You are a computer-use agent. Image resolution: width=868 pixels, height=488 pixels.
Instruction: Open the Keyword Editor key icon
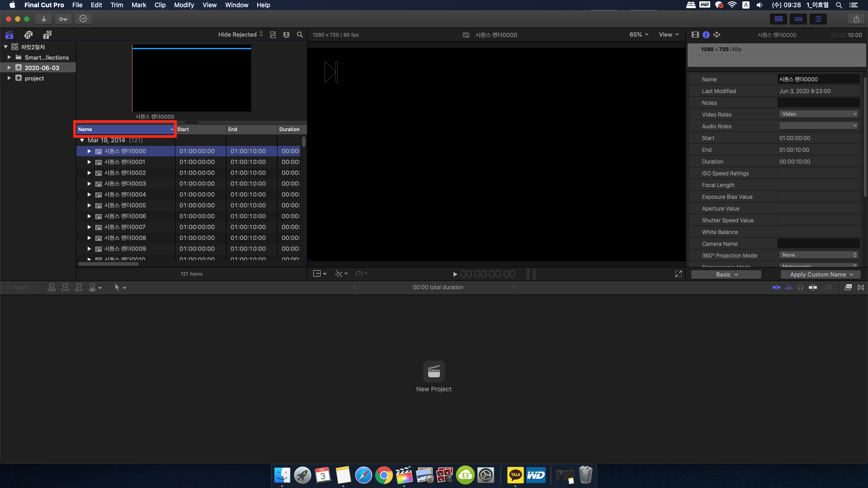point(63,19)
